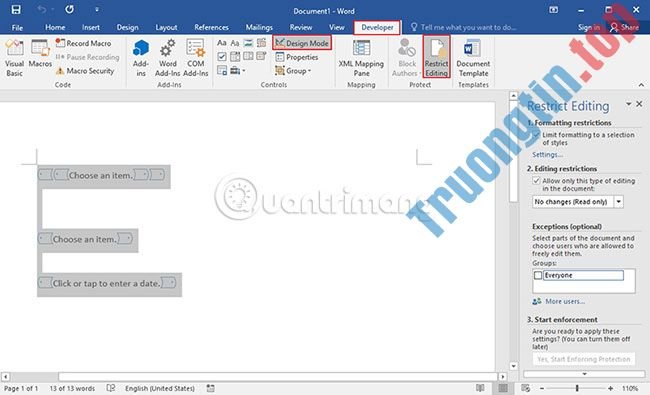Switch to the Insert tab
The width and height of the screenshot is (650, 395).
point(91,27)
